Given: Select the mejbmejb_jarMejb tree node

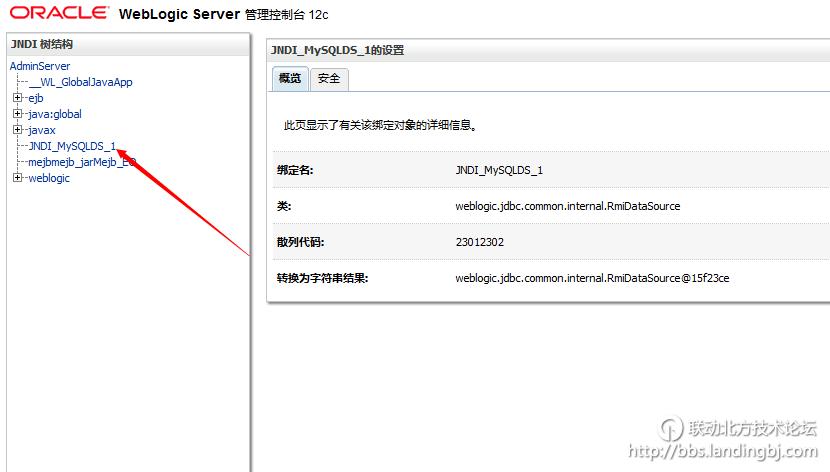Looking at the screenshot, I should (82, 162).
